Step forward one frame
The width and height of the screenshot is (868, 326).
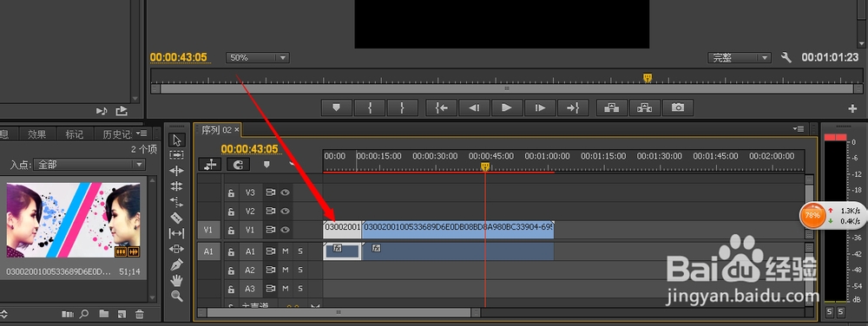coord(540,108)
